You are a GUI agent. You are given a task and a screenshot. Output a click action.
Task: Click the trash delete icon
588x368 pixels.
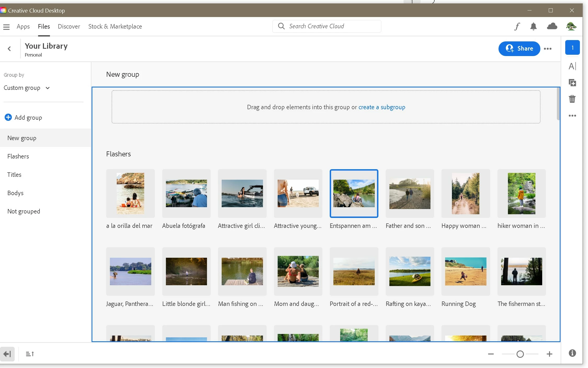point(572,99)
